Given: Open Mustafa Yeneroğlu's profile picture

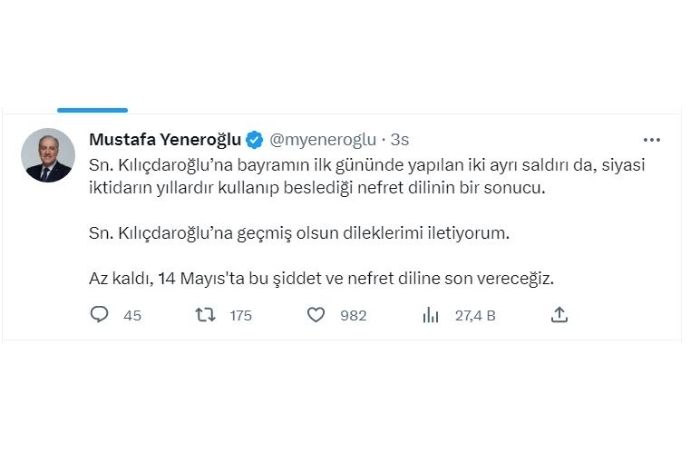Looking at the screenshot, I should (x=49, y=155).
